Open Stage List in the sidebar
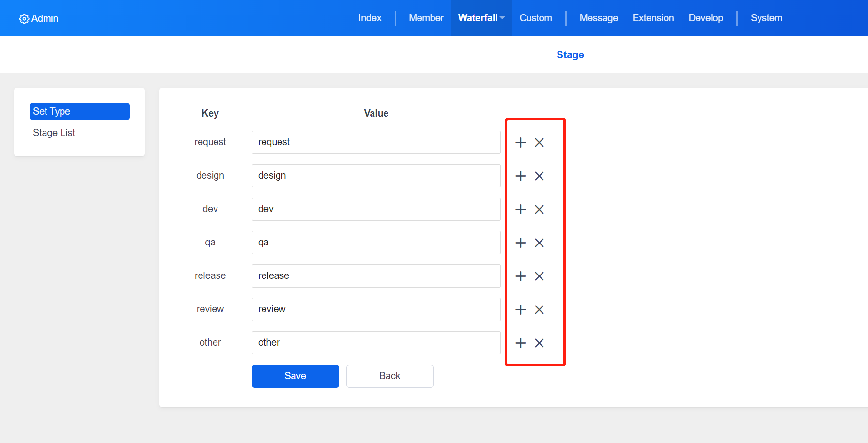 54,133
